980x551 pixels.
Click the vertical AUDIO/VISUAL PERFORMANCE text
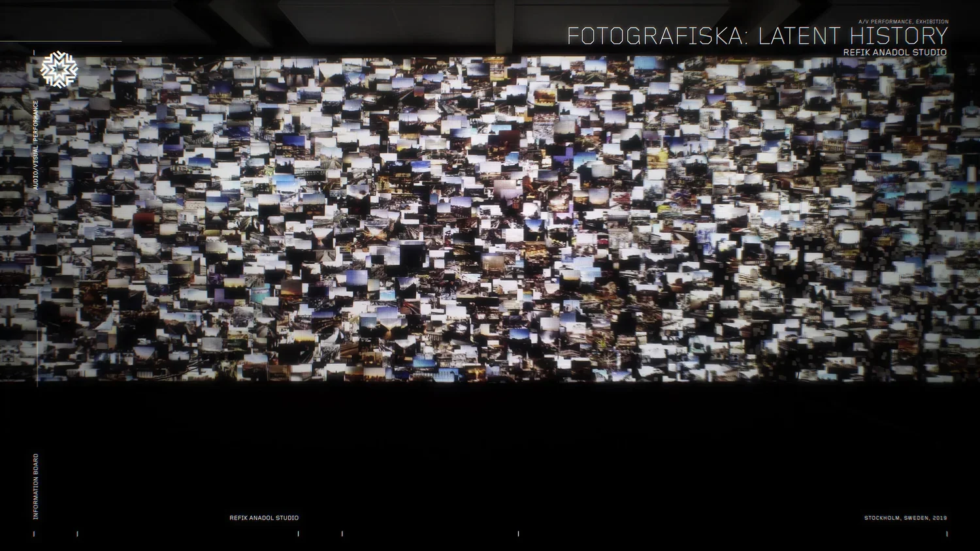[x=36, y=145]
